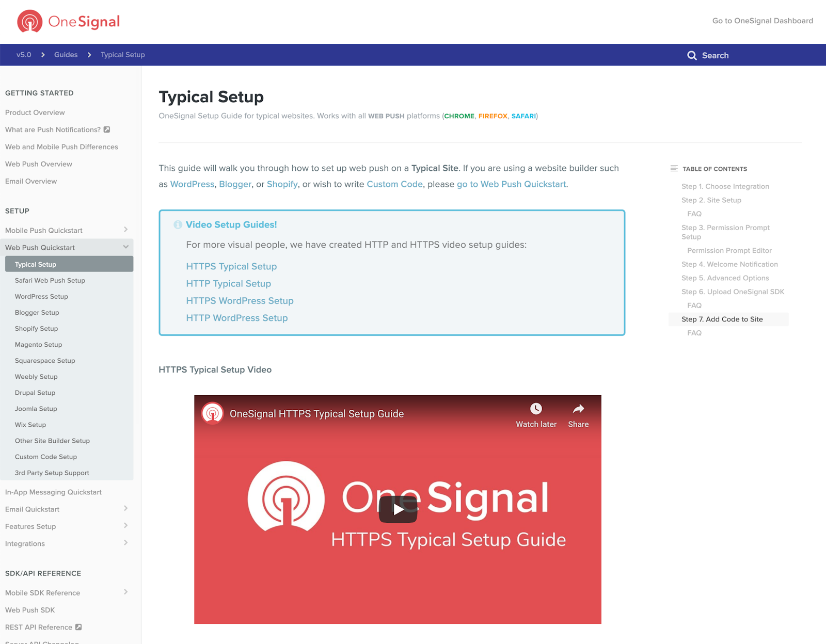Click the external link icon beside Push Notifications
The height and width of the screenshot is (644, 826).
[x=107, y=130]
